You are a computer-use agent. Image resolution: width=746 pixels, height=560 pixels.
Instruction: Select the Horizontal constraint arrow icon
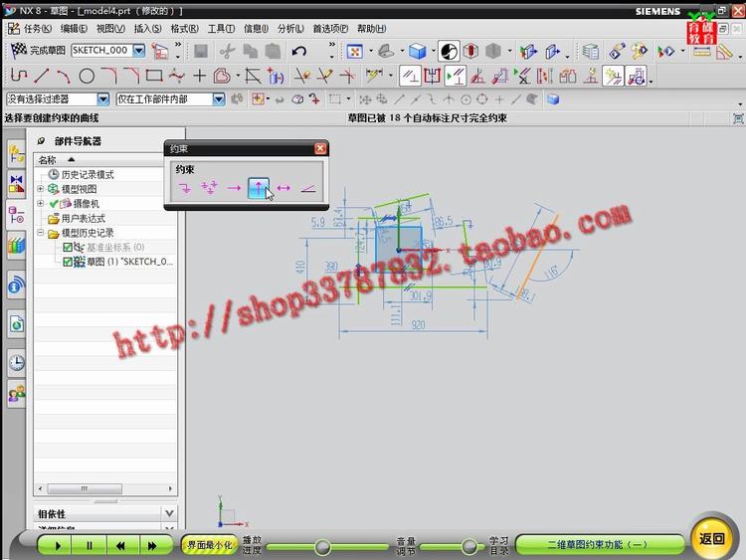pyautogui.click(x=234, y=187)
